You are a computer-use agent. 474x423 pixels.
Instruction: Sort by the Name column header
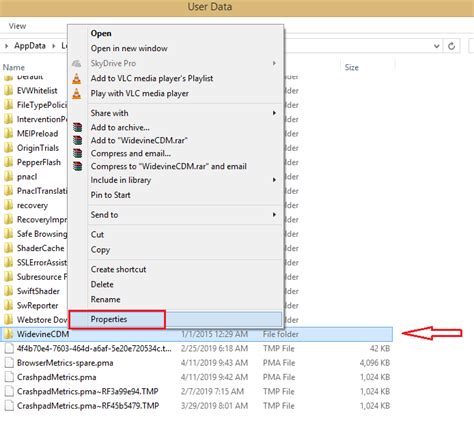point(14,67)
